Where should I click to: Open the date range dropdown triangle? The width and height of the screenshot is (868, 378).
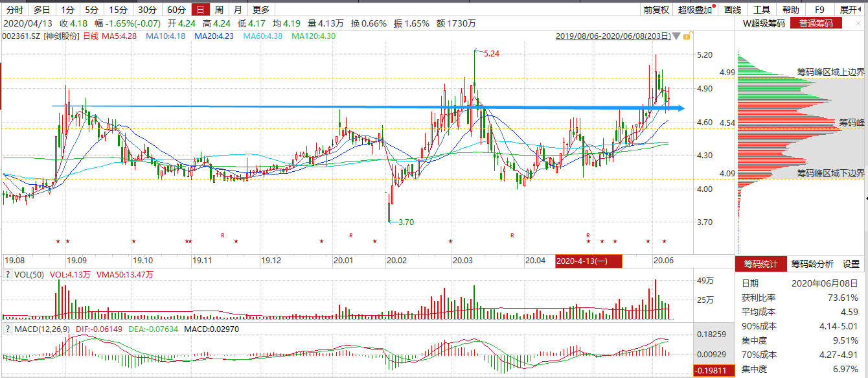(x=677, y=36)
